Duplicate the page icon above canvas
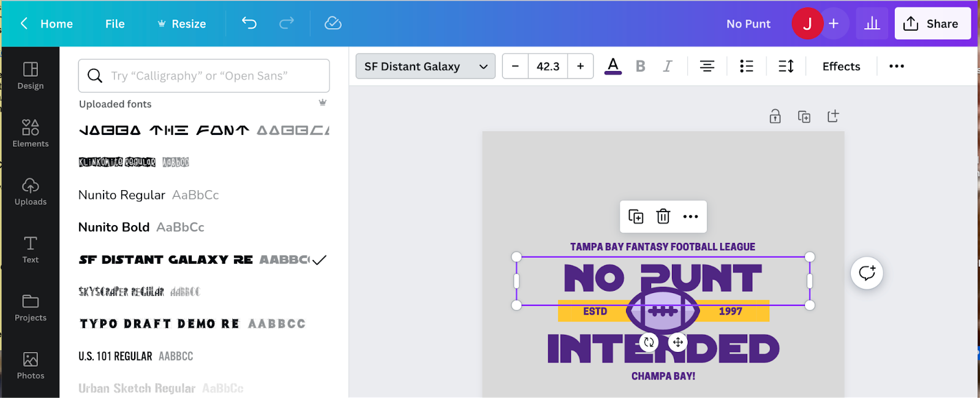Viewport: 980px width, 398px height. click(804, 117)
